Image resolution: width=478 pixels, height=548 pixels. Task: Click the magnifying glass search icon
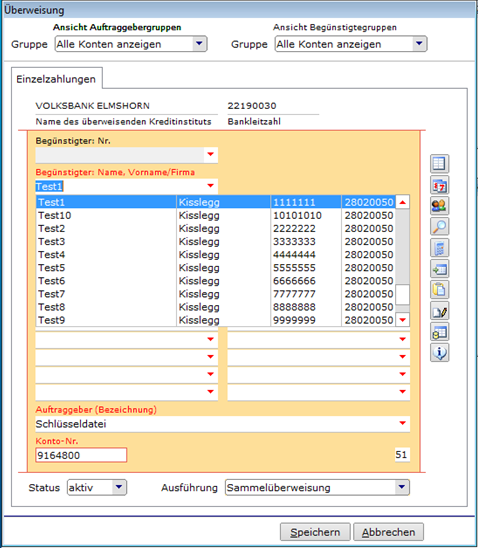click(439, 226)
